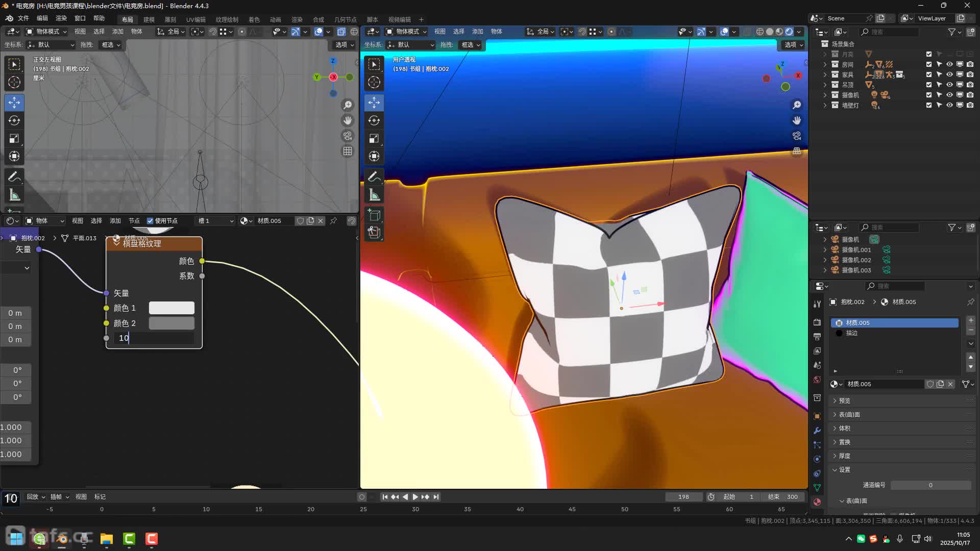Click the 3D Cursor tool in left viewport
The height and width of the screenshot is (551, 980).
click(x=14, y=82)
